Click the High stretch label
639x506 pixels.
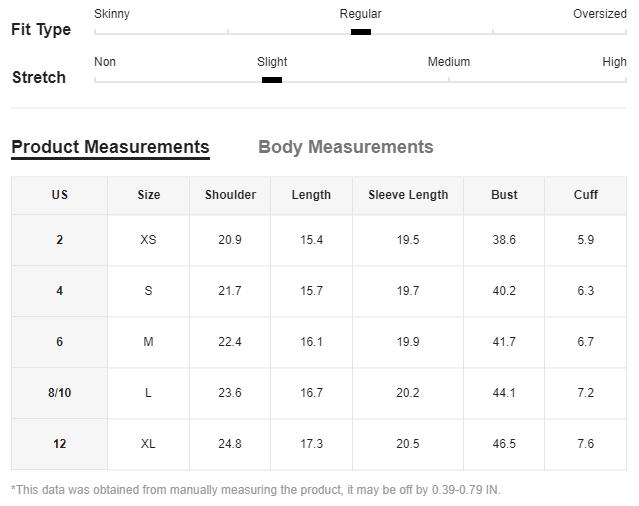coord(614,62)
